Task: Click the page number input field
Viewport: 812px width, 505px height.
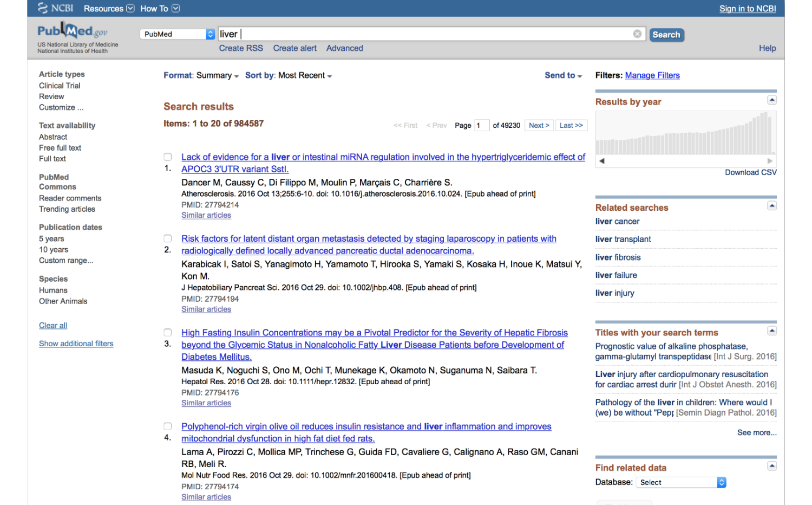Action: (x=481, y=126)
